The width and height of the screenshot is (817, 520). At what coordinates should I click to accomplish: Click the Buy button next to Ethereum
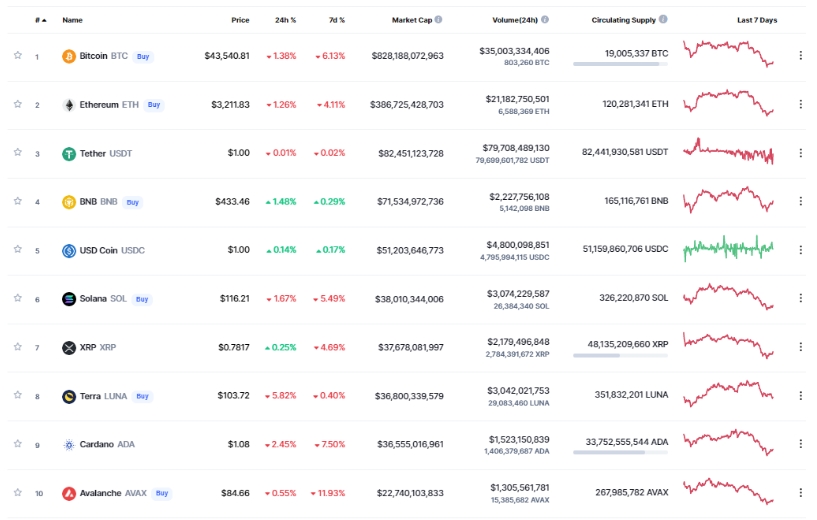click(154, 105)
